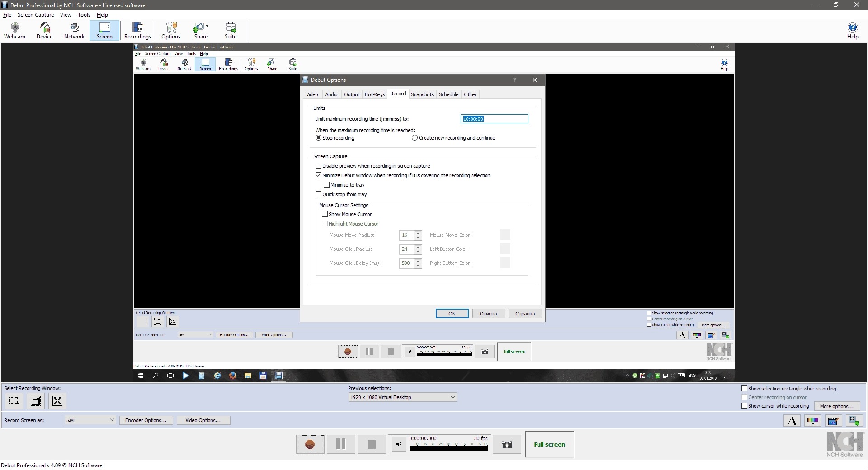Switch to the Output tab
868x470 pixels.
(352, 94)
